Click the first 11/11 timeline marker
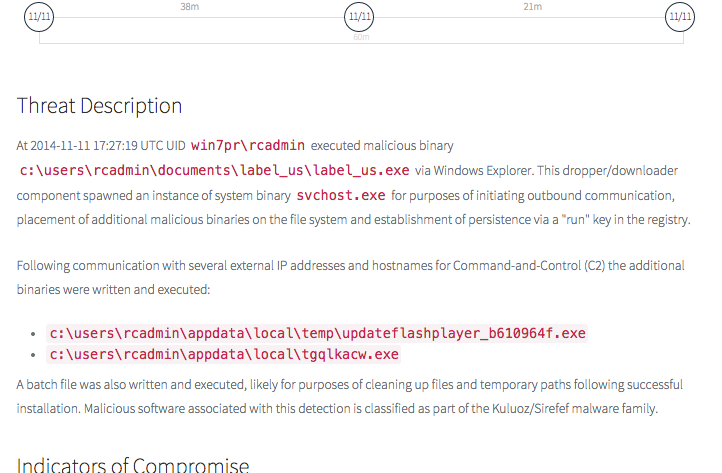 coord(39,17)
